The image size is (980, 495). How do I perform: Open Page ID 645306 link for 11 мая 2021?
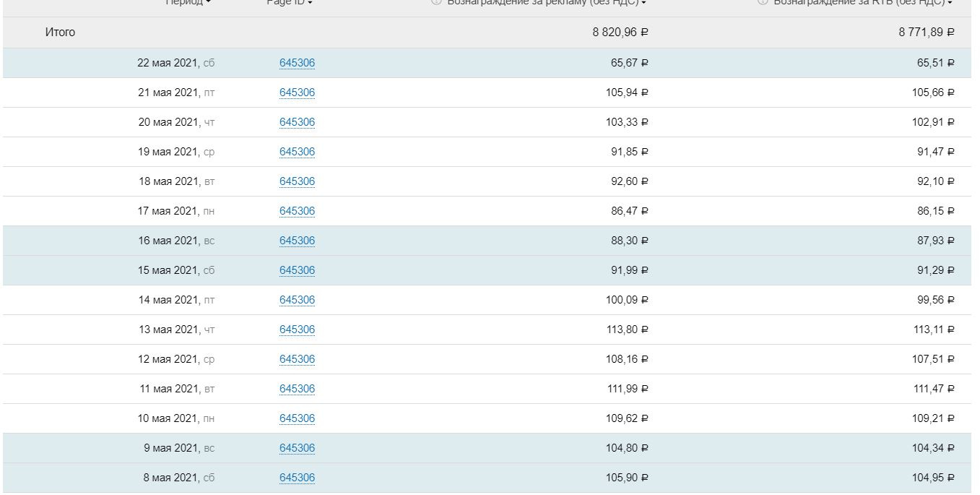pos(297,389)
